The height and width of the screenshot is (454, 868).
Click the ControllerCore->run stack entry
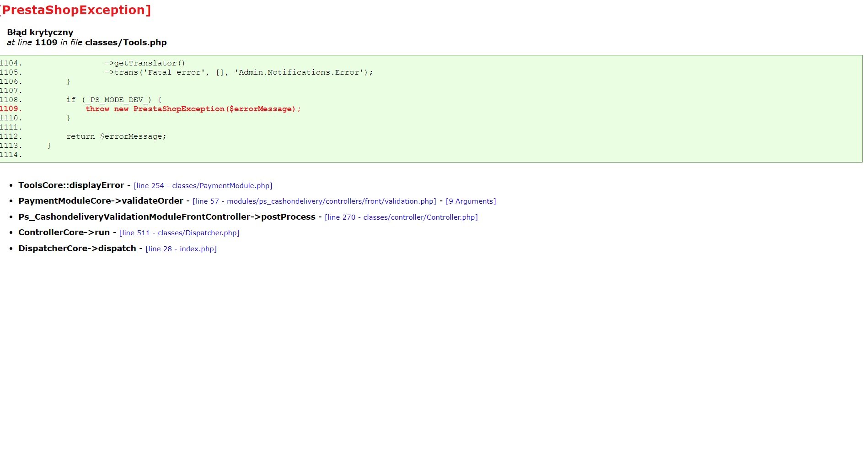click(64, 232)
